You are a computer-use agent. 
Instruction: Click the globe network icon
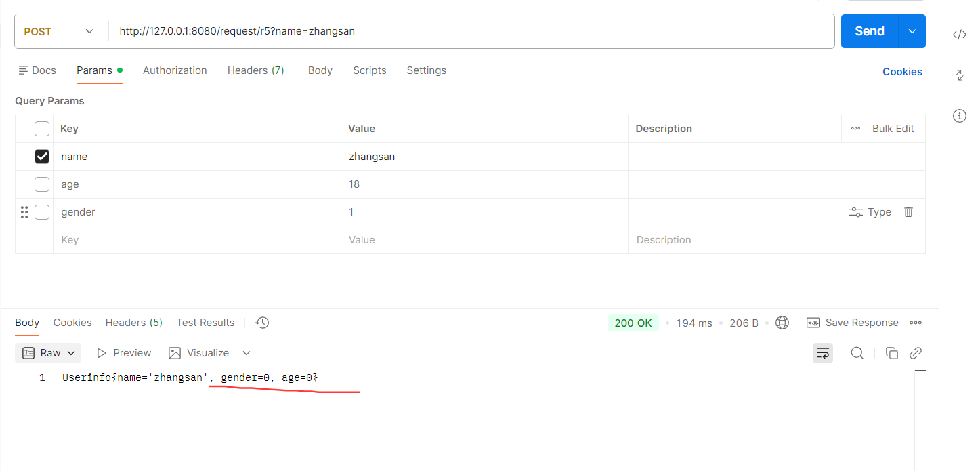782,323
